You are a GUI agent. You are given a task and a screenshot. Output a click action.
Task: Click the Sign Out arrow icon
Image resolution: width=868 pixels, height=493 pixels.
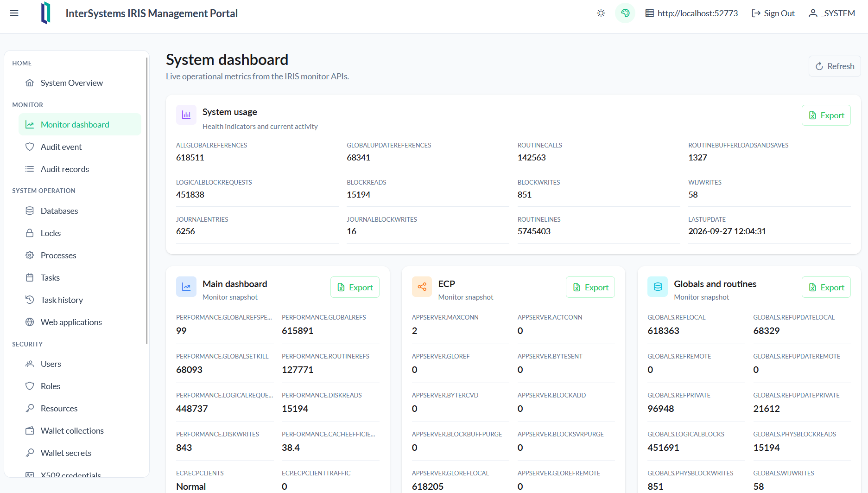pos(756,13)
